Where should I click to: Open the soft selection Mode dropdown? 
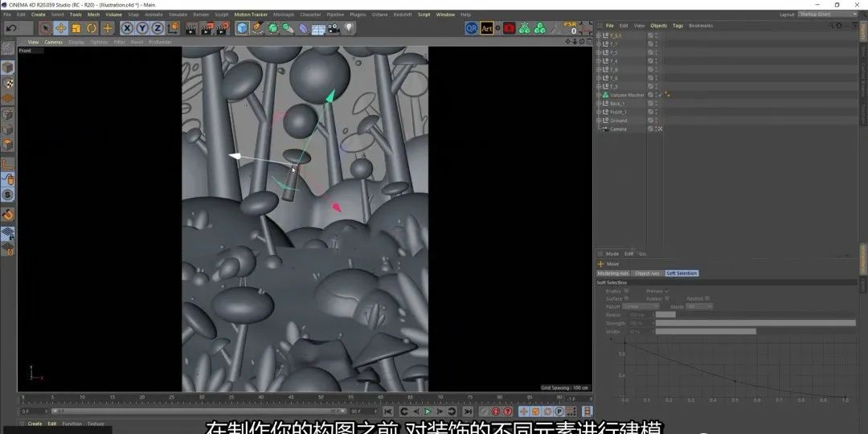[x=699, y=306]
